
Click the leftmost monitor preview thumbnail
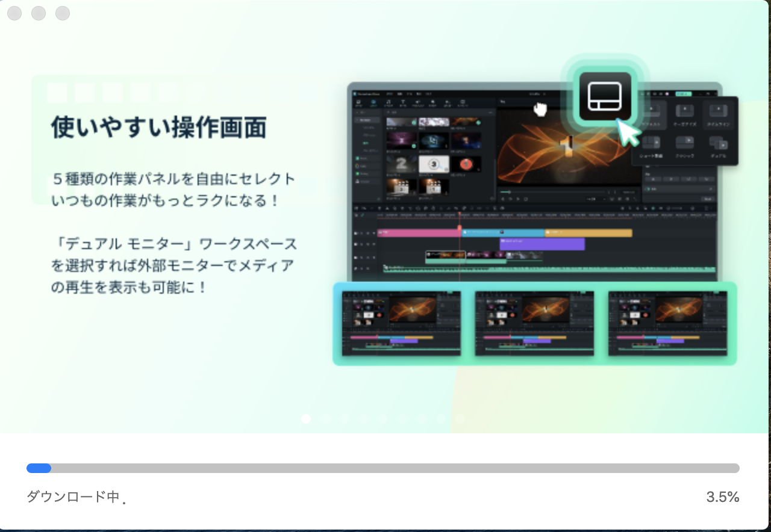tap(401, 323)
